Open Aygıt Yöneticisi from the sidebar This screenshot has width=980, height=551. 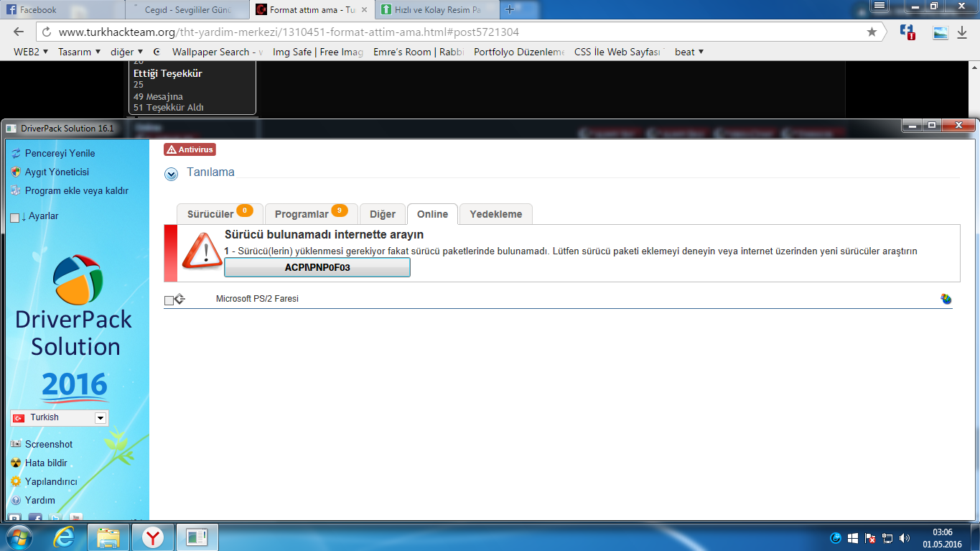57,172
